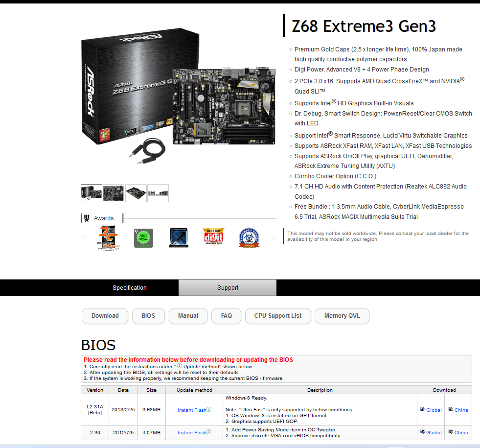Click info icon next to L2.31A Instant Flash
The width and height of the screenshot is (480, 448).
[209, 409]
